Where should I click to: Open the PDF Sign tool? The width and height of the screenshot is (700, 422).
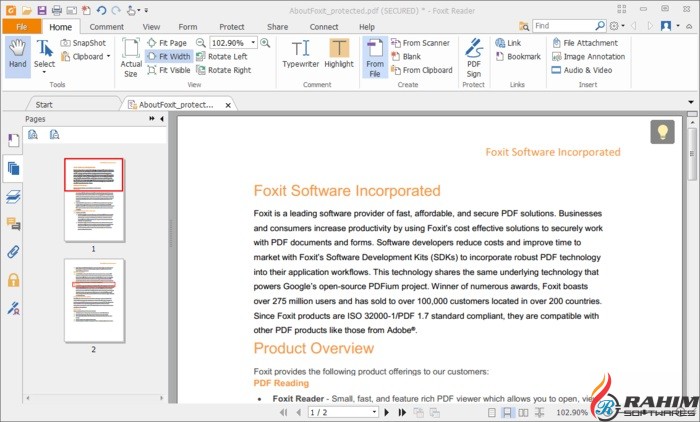click(474, 58)
